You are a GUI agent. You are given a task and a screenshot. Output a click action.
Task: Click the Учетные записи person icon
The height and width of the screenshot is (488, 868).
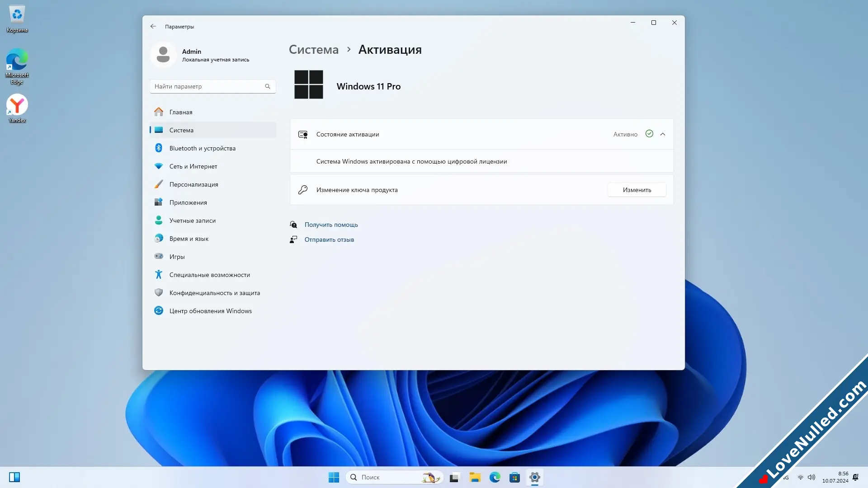pos(159,220)
